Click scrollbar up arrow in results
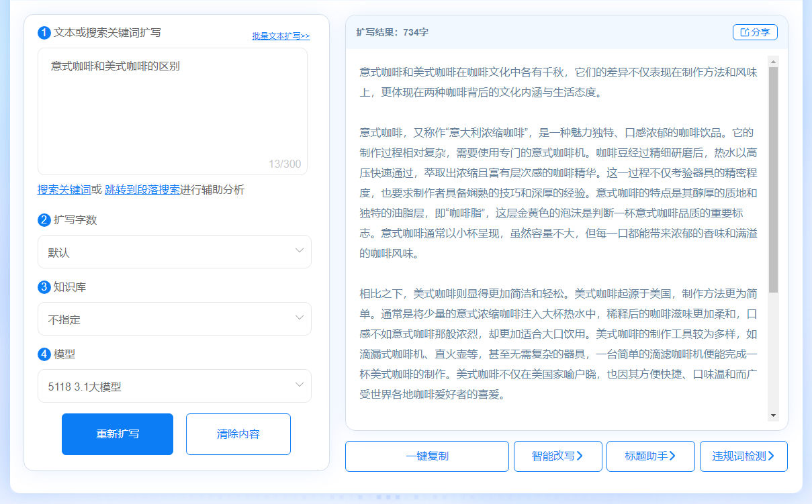This screenshot has width=812, height=504. [x=773, y=62]
